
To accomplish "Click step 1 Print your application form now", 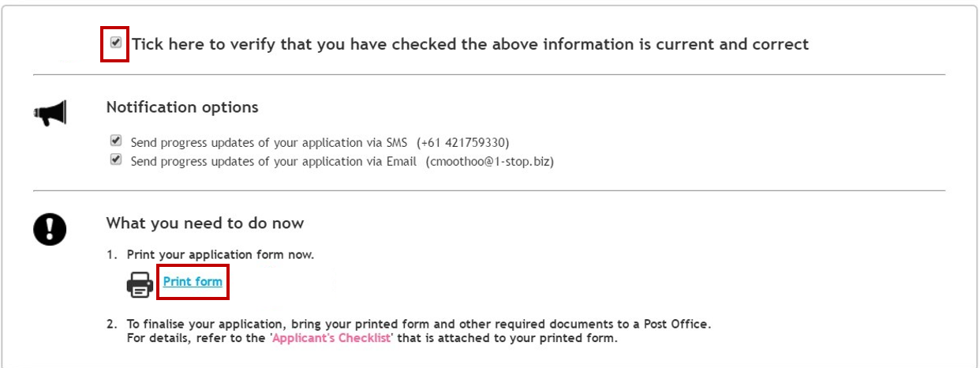I will pos(211,255).
